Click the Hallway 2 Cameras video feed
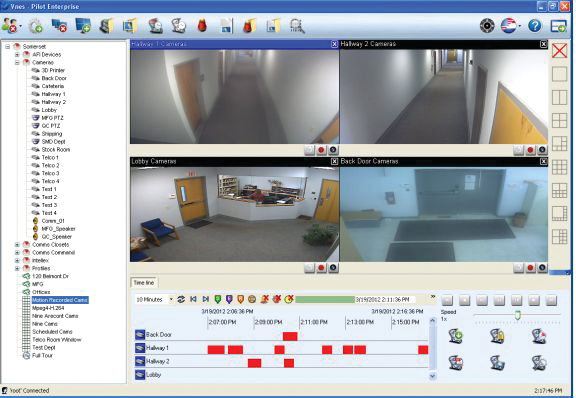The height and width of the screenshot is (398, 576). pos(443,96)
